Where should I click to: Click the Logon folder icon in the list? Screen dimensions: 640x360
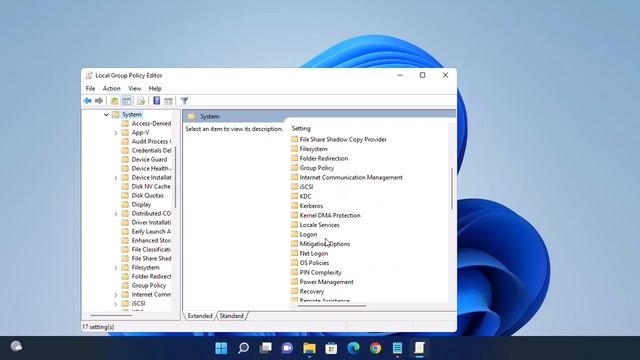tap(295, 234)
